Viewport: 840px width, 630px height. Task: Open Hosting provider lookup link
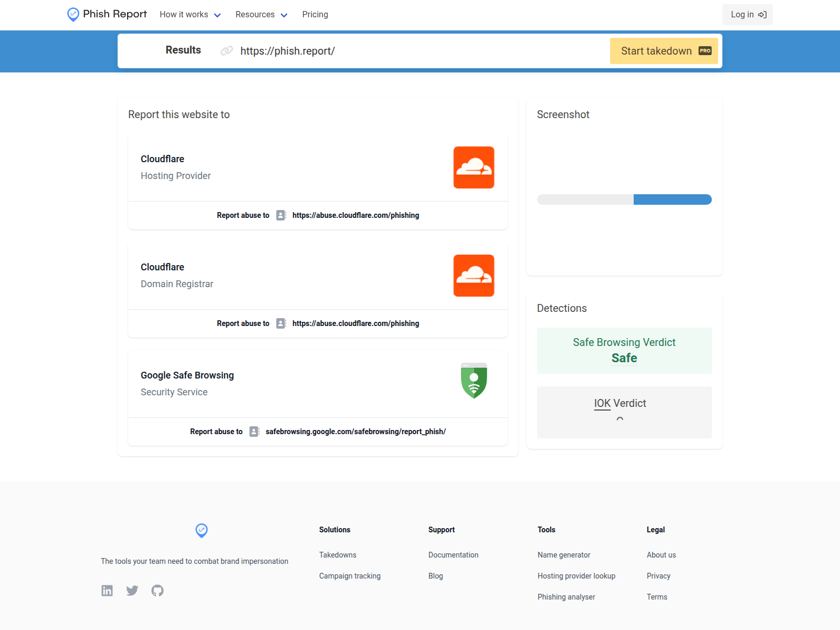tap(576, 576)
